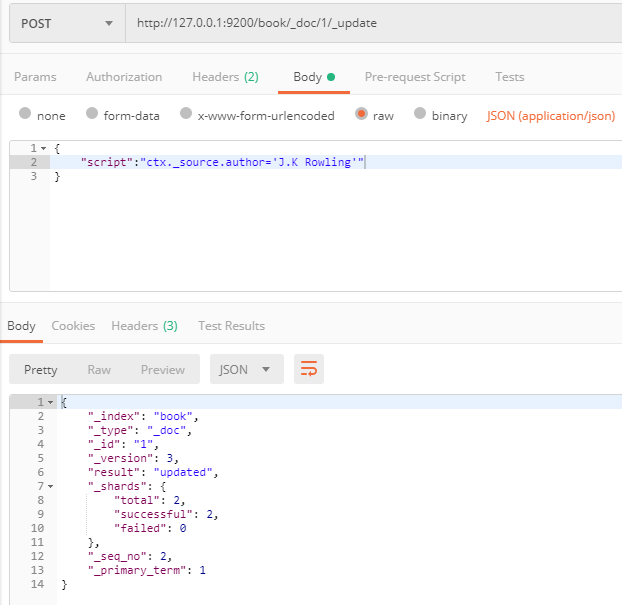This screenshot has width=622, height=605.
Task: Click the "total" key in response
Action: pos(137,500)
